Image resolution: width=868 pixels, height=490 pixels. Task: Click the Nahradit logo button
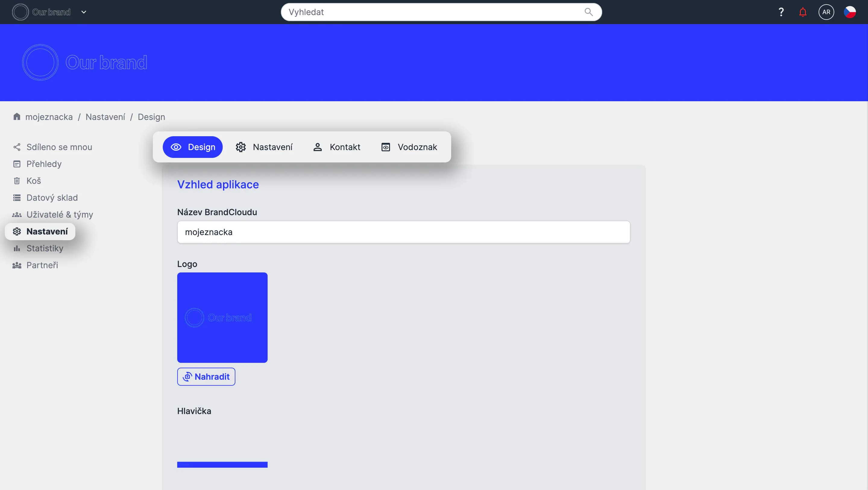[206, 376]
